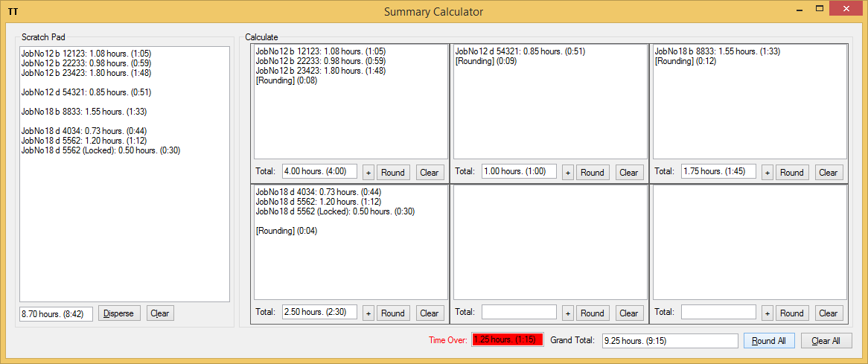This screenshot has height=364, width=868.
Task: Click Clear All button
Action: (826, 341)
